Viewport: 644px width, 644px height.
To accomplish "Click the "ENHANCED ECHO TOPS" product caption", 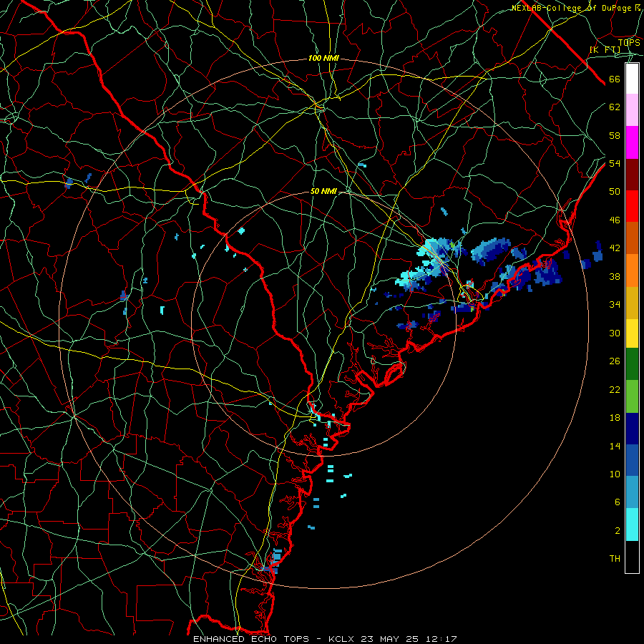I will [x=251, y=639].
